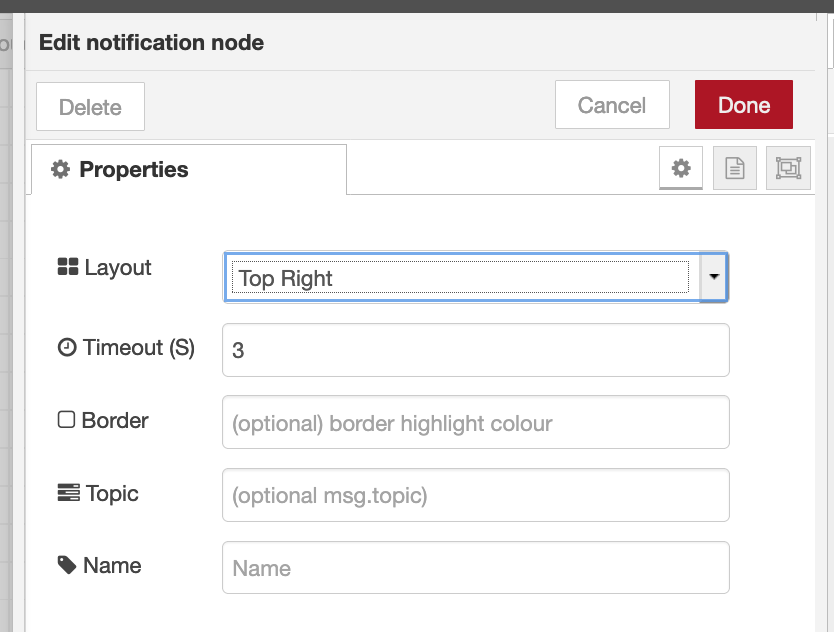Click the optional msg.topic input field
The height and width of the screenshot is (632, 834).
click(x=475, y=495)
